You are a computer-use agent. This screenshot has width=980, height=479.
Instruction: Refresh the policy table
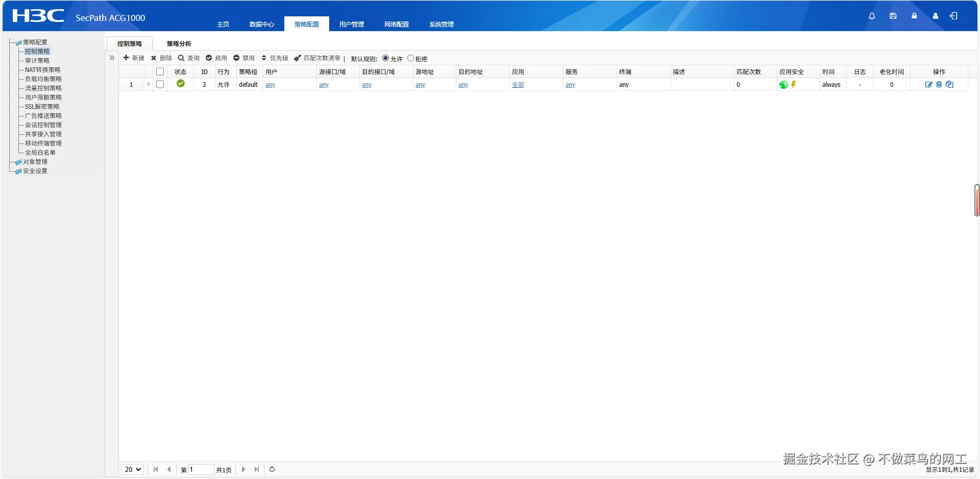(272, 469)
